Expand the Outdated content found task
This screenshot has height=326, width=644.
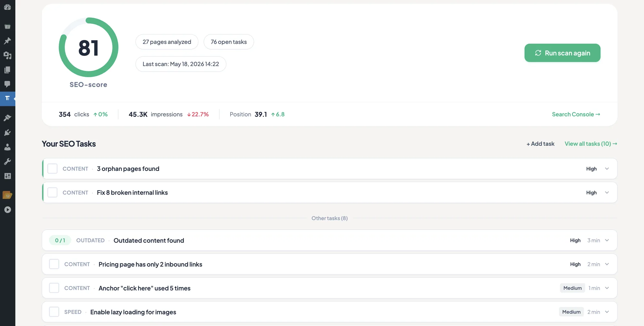click(x=607, y=240)
